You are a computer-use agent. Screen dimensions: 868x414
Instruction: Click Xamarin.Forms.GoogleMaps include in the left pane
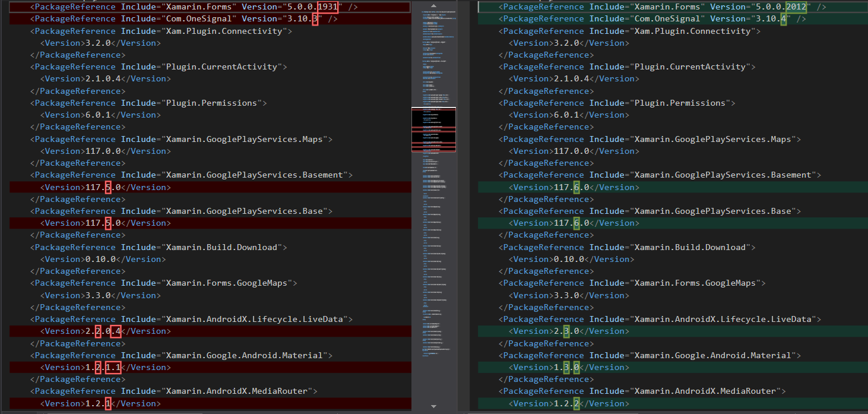click(163, 283)
